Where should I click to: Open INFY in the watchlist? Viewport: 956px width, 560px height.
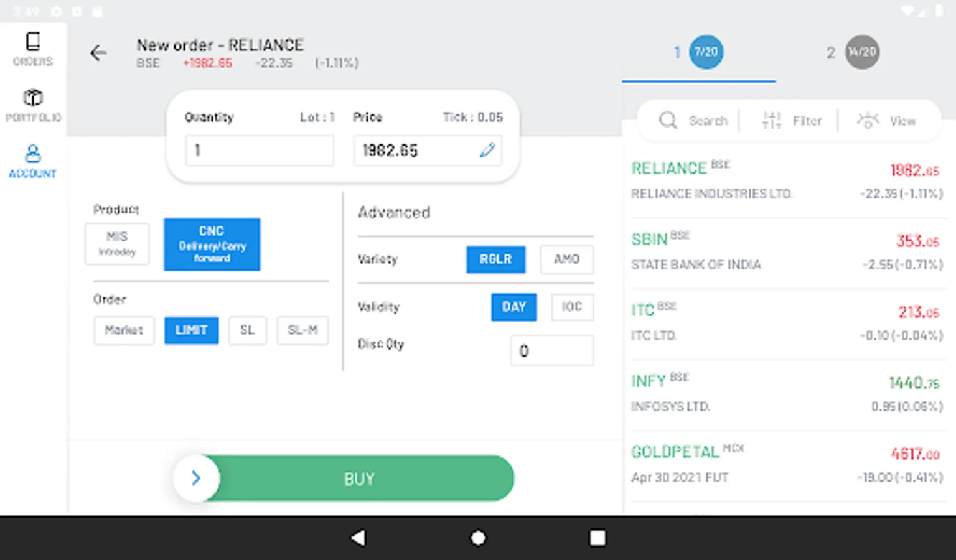tap(787, 394)
